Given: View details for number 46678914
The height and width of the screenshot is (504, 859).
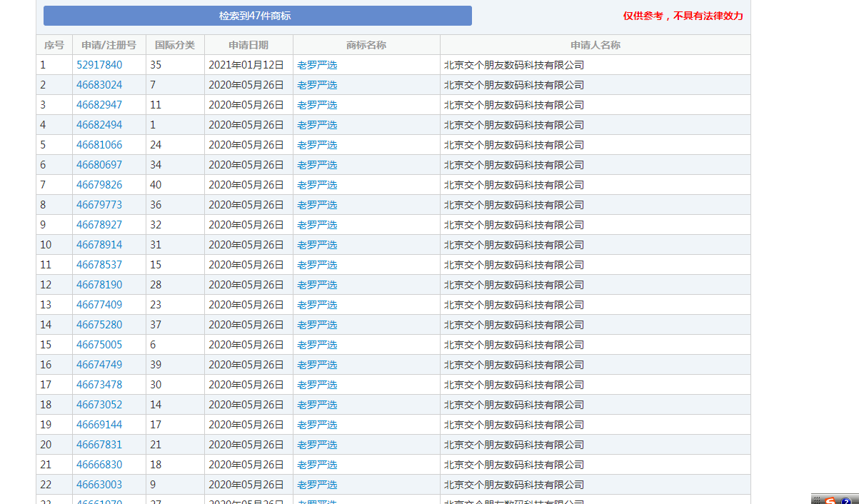Looking at the screenshot, I should [99, 245].
